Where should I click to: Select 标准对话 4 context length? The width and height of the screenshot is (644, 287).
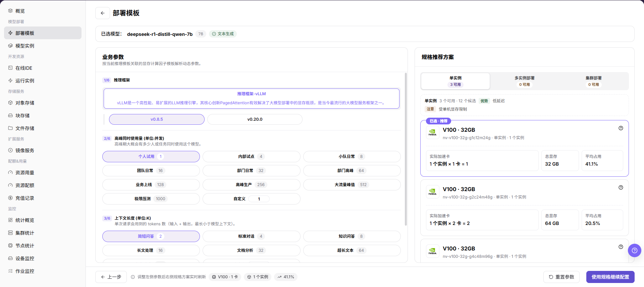[252, 236]
